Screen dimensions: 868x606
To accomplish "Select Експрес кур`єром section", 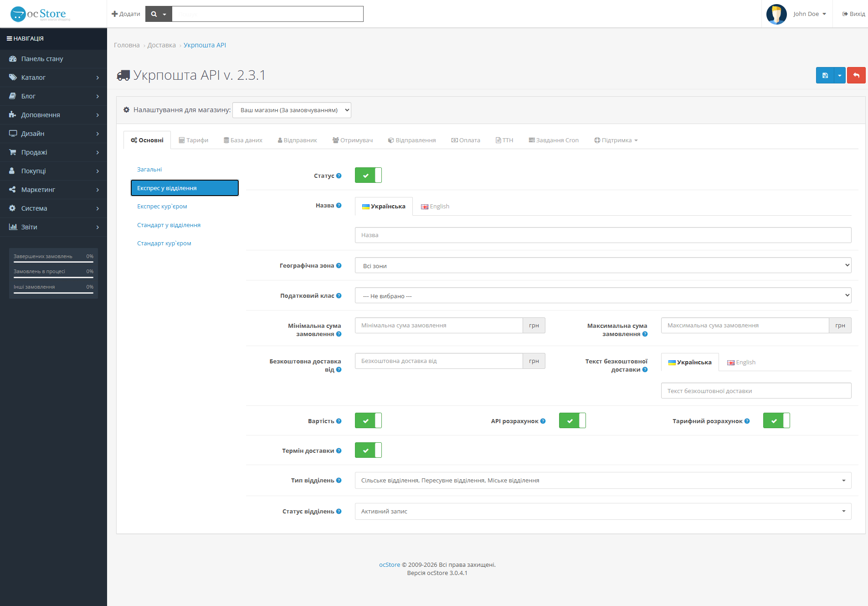I will [185, 206].
